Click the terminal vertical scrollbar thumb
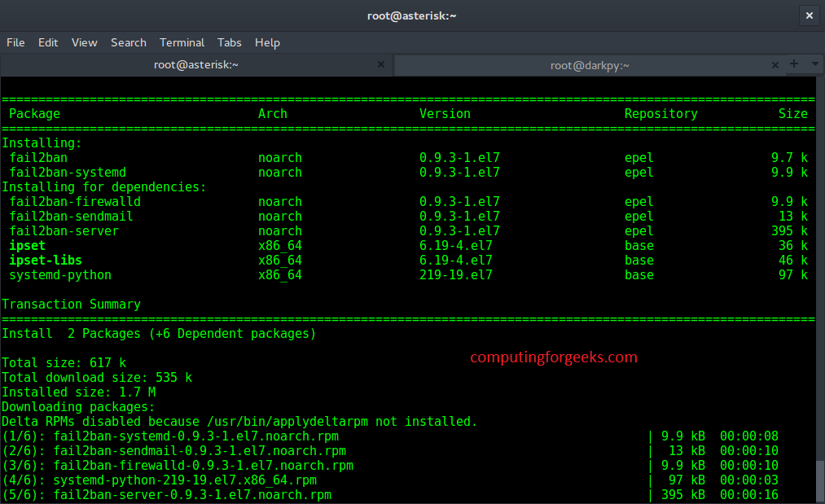 click(820, 481)
